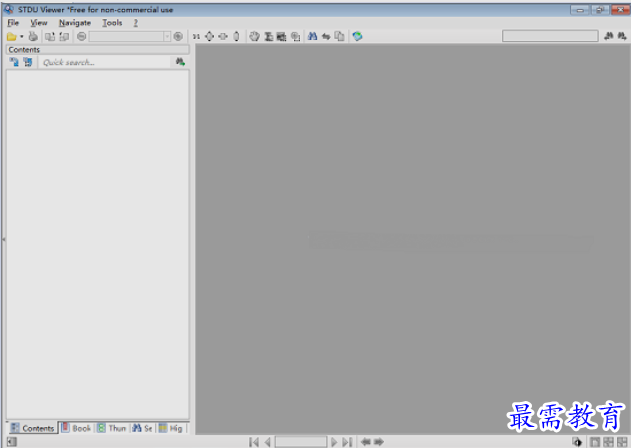The width and height of the screenshot is (631, 448).
Task: Set actual size 1:1 zoom
Action: [196, 37]
